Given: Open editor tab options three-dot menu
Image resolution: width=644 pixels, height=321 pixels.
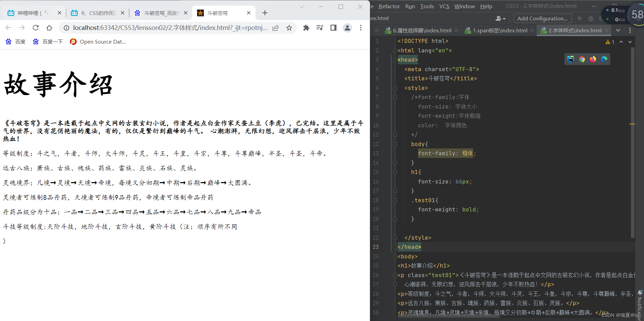Looking at the screenshot, I should pos(630,31).
